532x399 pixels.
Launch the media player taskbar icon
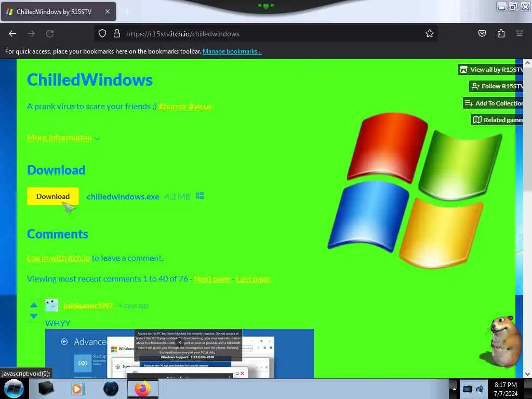tap(77, 389)
